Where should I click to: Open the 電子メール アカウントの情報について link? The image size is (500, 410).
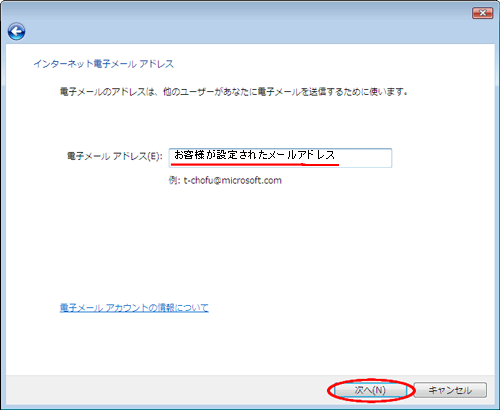click(134, 308)
